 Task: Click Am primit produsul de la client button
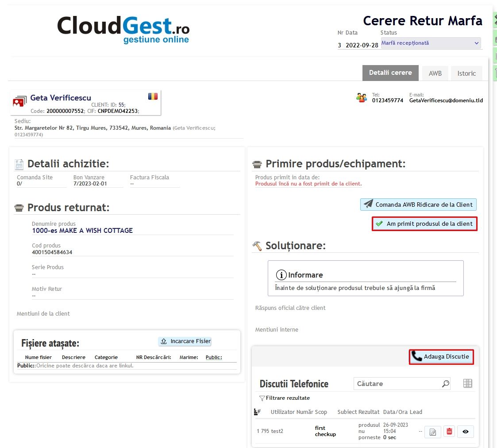click(424, 224)
